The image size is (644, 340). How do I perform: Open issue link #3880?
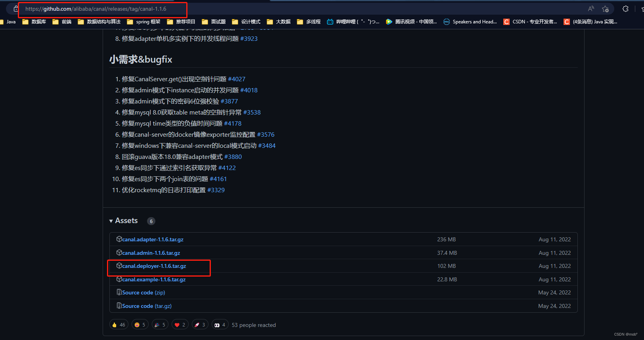pos(233,157)
